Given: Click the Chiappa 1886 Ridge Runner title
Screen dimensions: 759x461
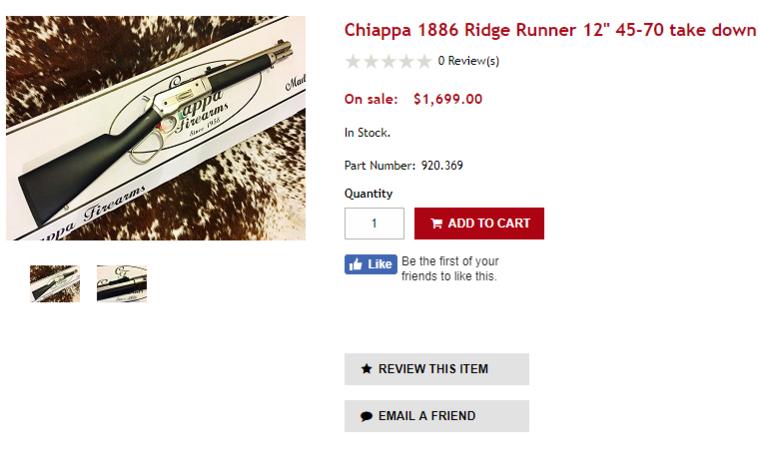Looking at the screenshot, I should [550, 30].
